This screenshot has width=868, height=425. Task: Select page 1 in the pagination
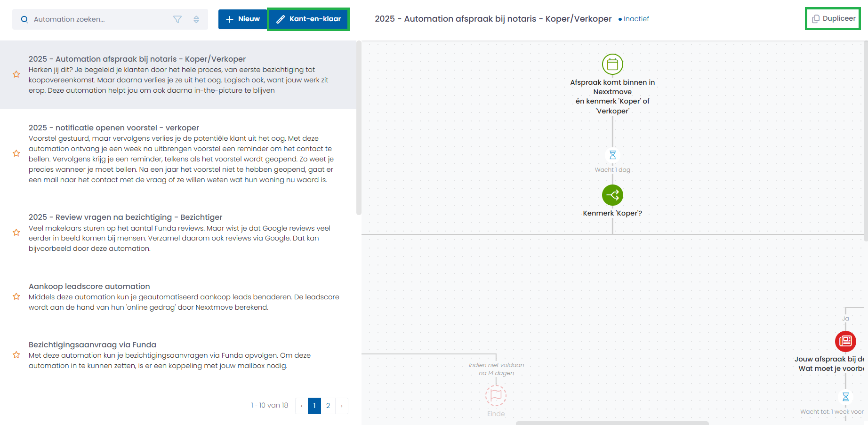point(314,406)
